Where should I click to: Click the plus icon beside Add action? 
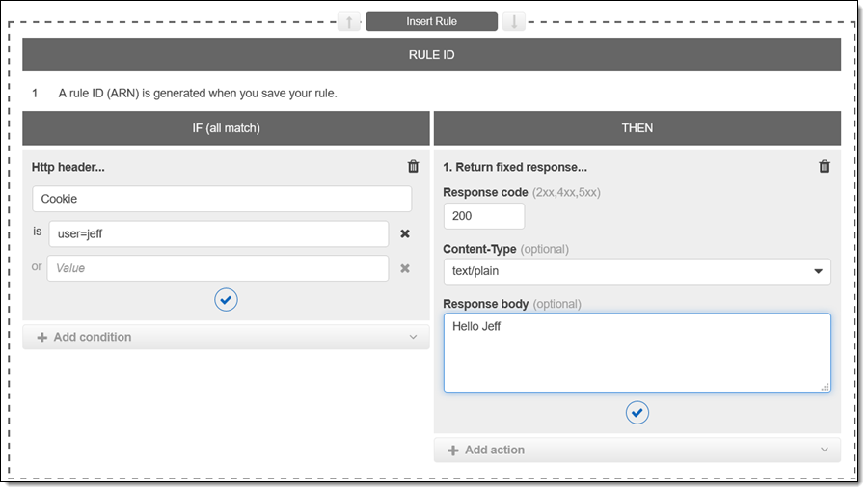pyautogui.click(x=453, y=451)
